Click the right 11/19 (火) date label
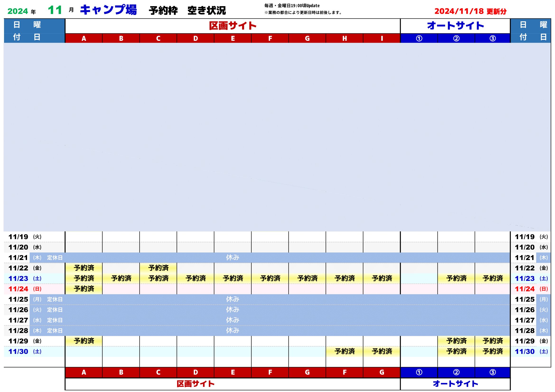 531,237
